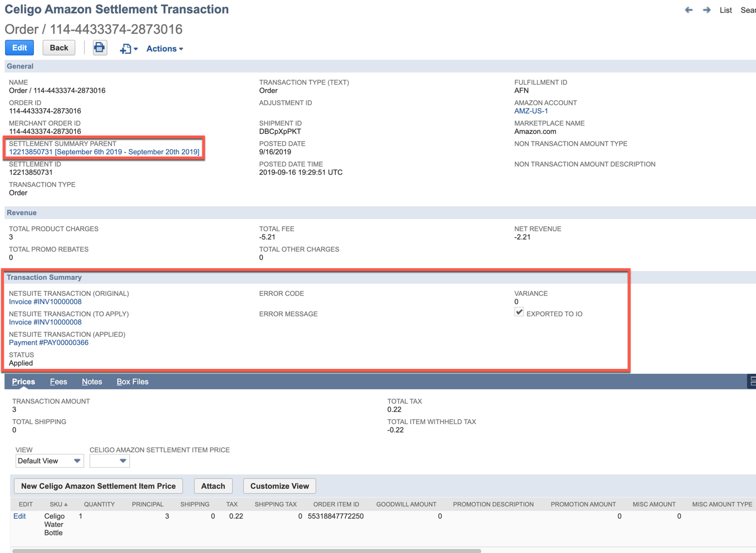Switch to the Prices tab
The height and width of the screenshot is (553, 756).
[23, 382]
